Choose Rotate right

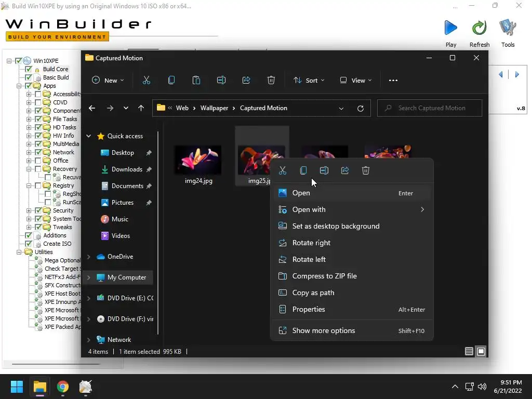pyautogui.click(x=352, y=243)
